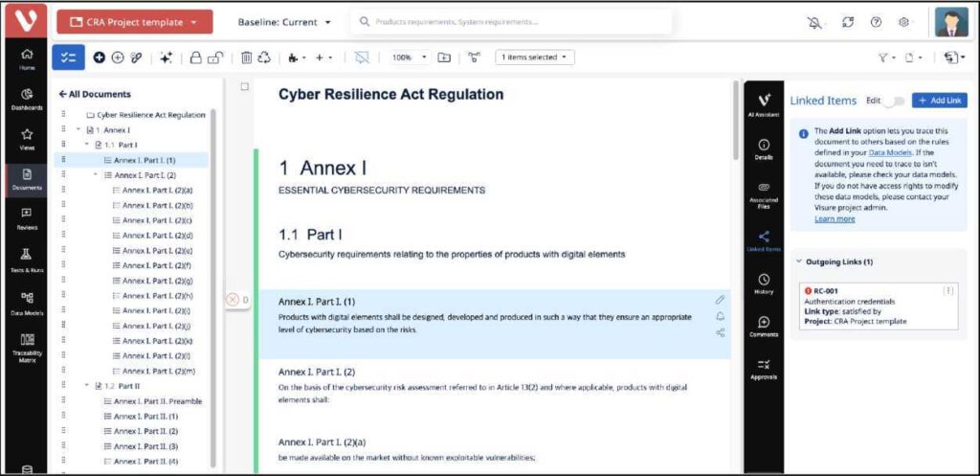Click the + Add Link button
980x476 pixels.
coord(940,101)
